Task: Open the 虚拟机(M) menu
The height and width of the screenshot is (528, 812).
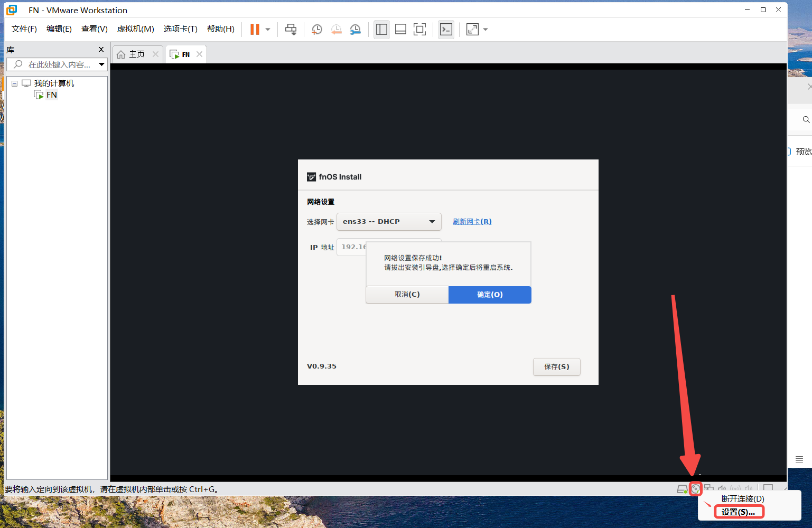Action: click(x=135, y=29)
